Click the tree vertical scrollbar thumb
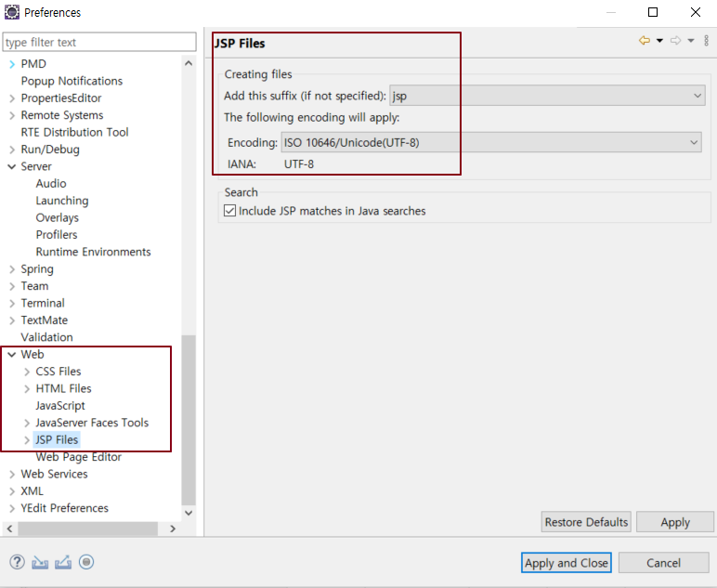The image size is (717, 588). point(189,420)
